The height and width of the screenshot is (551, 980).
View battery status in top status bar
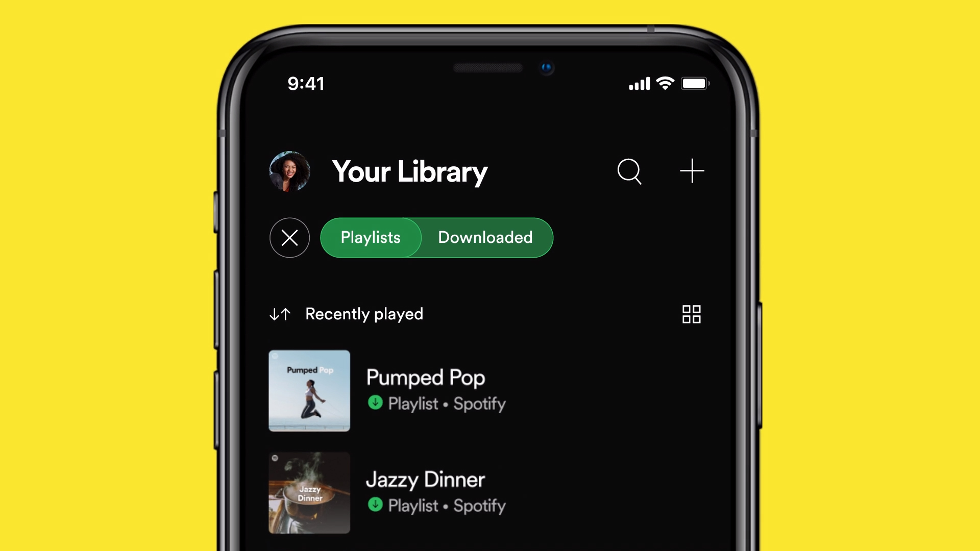(x=695, y=83)
